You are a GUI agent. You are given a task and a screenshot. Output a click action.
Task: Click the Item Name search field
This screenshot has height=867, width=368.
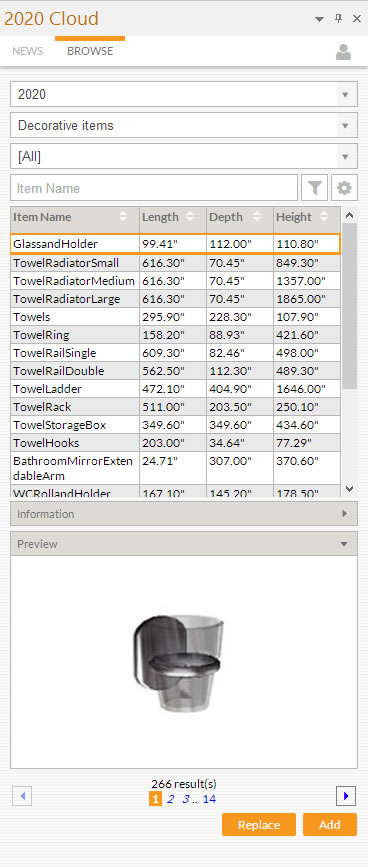pyautogui.click(x=154, y=189)
